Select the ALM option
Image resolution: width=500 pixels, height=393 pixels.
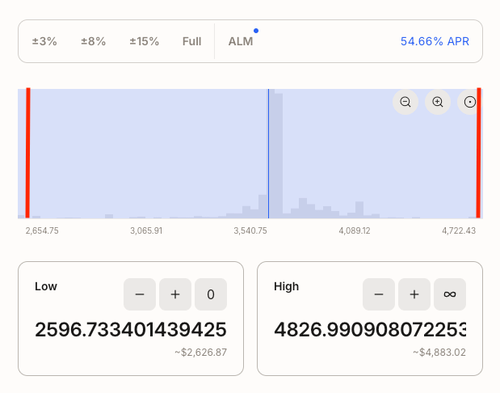coord(241,41)
